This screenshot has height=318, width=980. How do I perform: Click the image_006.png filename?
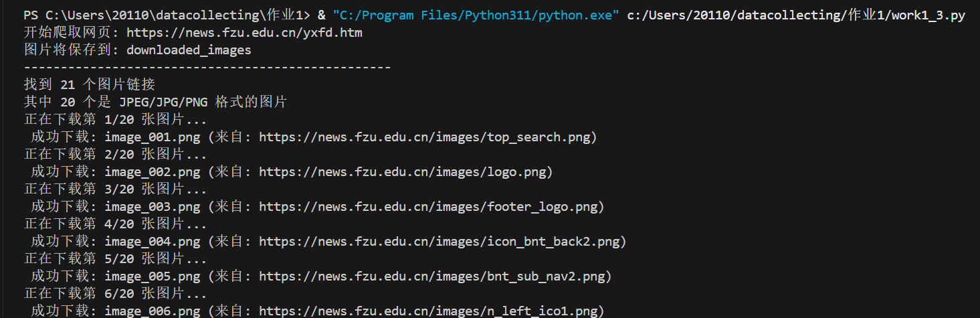(153, 311)
